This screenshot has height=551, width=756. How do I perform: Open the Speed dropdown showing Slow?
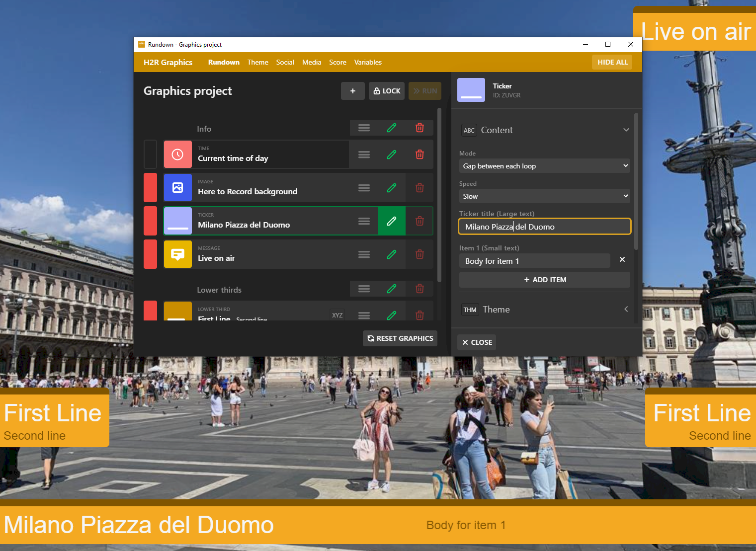pyautogui.click(x=544, y=196)
